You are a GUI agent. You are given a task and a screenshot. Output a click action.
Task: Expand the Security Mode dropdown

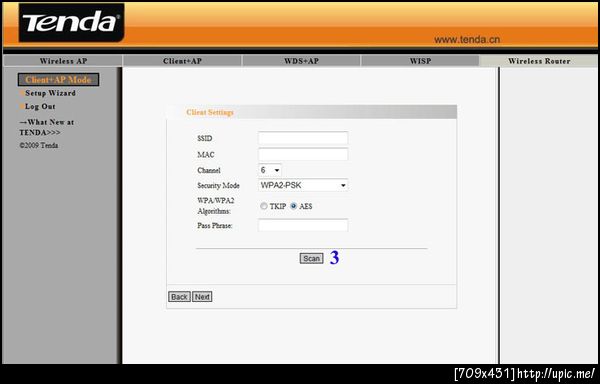[x=303, y=185]
